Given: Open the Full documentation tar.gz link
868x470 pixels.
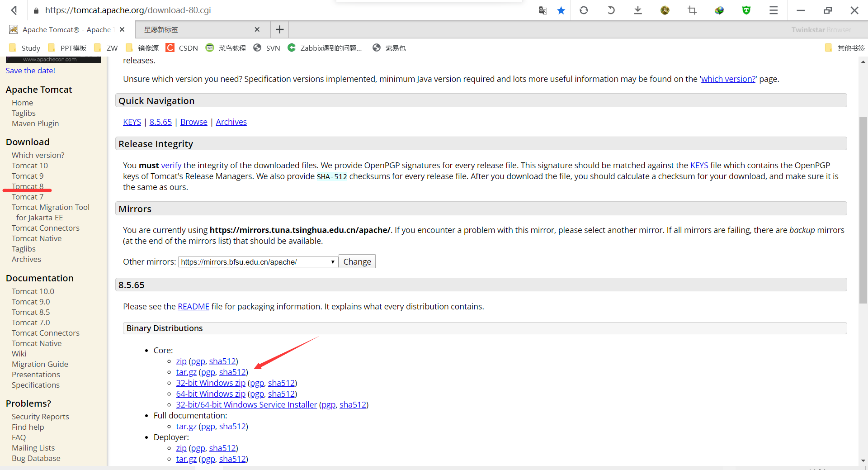Looking at the screenshot, I should (186, 426).
